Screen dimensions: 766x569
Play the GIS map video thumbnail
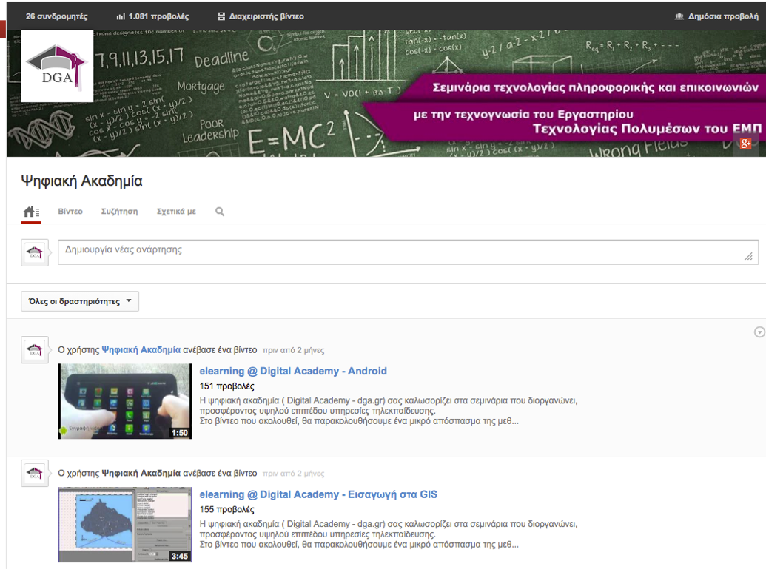point(125,524)
